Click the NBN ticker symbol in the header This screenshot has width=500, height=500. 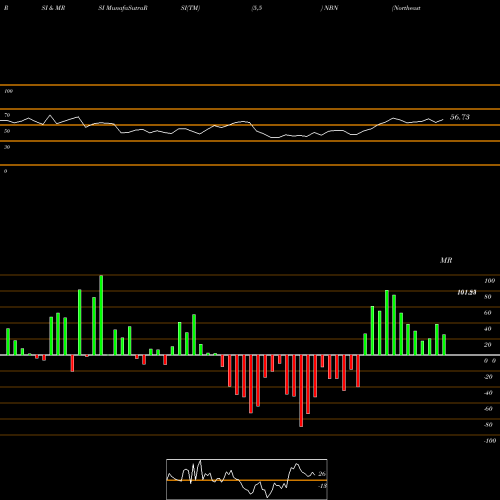click(330, 8)
